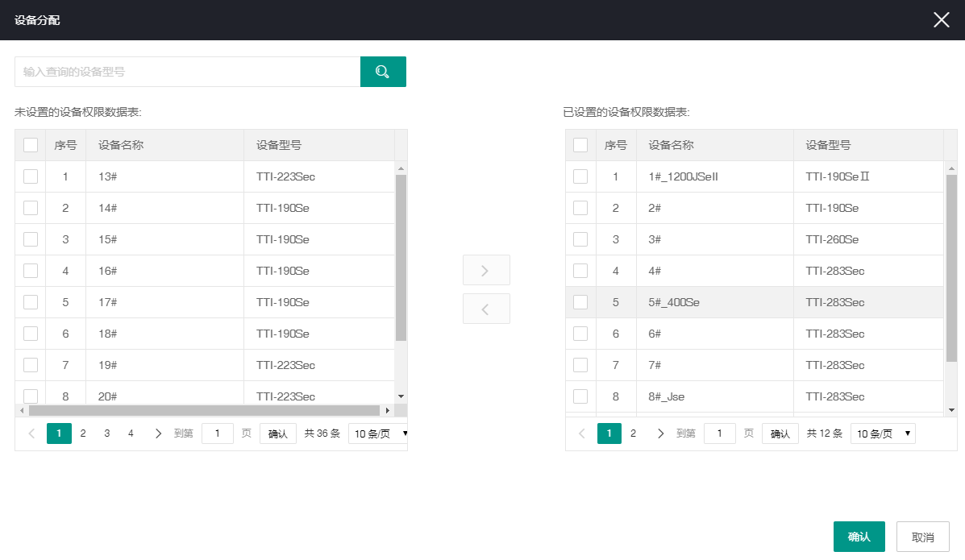Click the 取消 cancel button
Image resolution: width=965 pixels, height=560 pixels.
(922, 537)
